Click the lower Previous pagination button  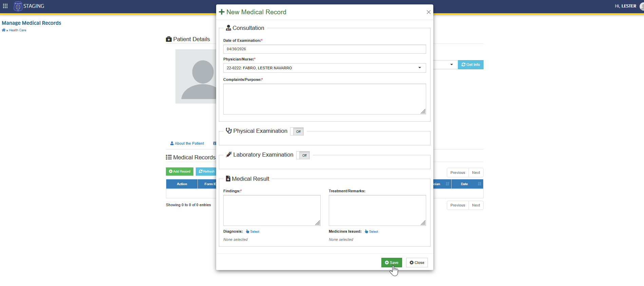458,205
